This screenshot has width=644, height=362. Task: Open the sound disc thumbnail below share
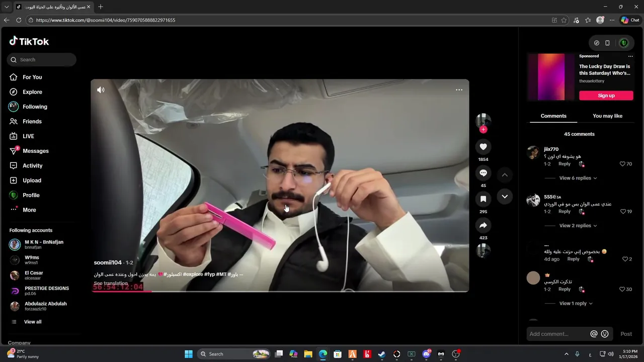[483, 250]
